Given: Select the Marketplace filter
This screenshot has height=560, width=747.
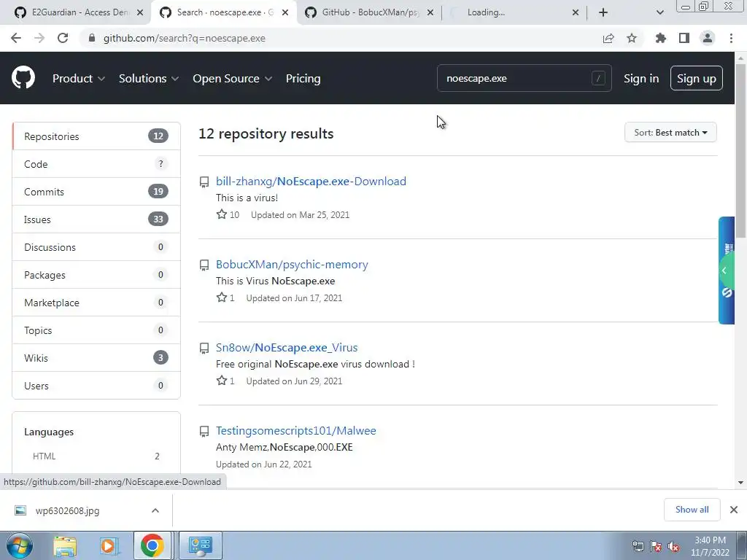Looking at the screenshot, I should click(96, 303).
